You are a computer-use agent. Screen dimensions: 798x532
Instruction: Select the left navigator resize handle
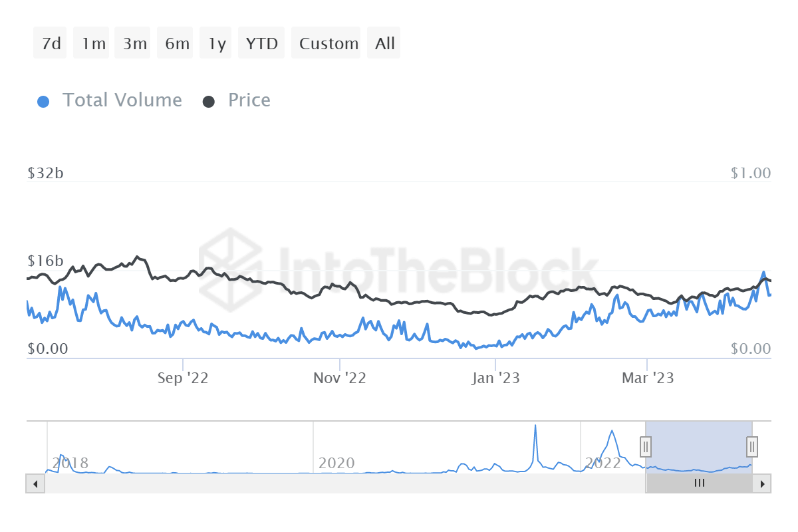point(645,447)
